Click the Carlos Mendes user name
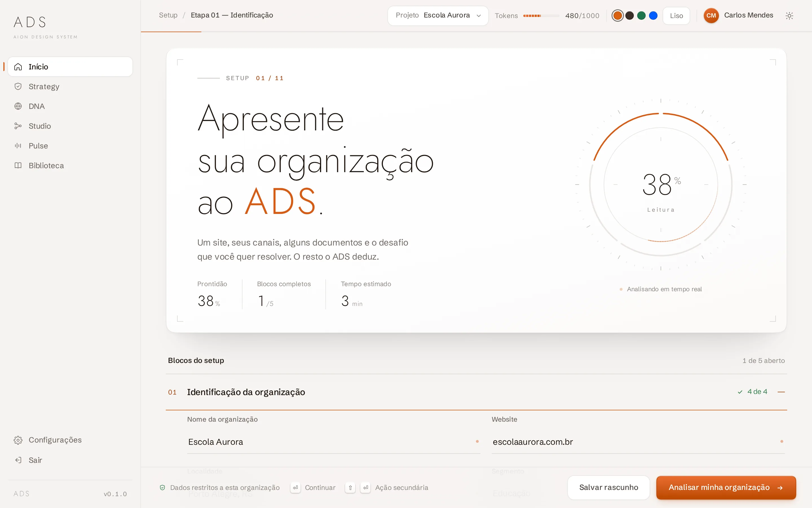The height and width of the screenshot is (508, 812). (x=749, y=15)
